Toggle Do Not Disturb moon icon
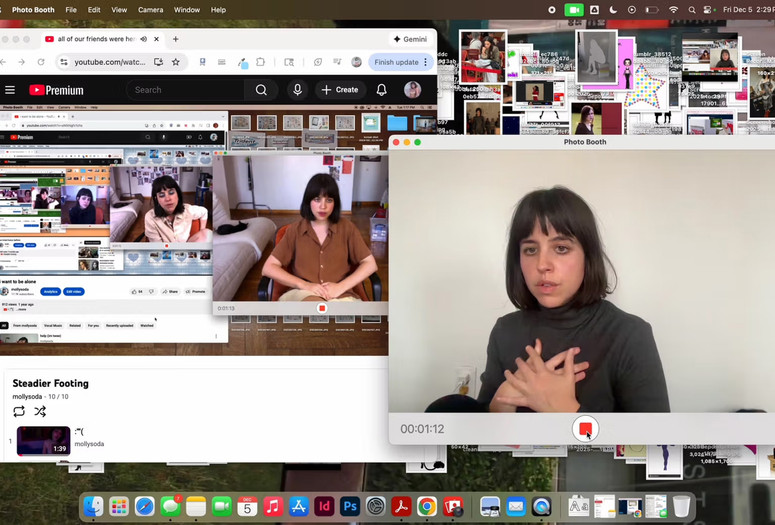The height and width of the screenshot is (525, 775). pos(613,10)
